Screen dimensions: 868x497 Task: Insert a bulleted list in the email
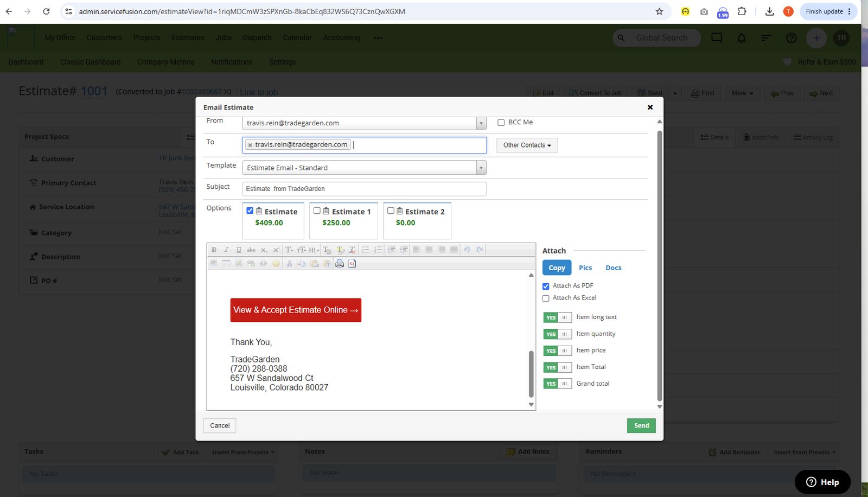coord(366,250)
